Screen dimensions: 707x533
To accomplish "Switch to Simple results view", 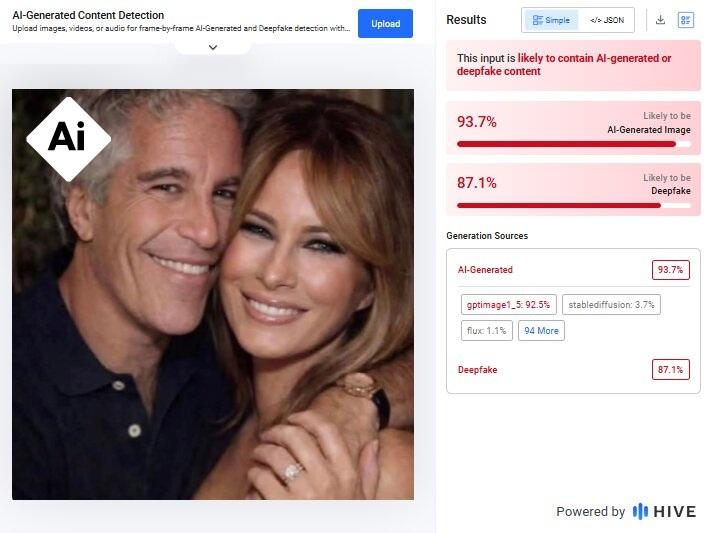I will coord(551,20).
